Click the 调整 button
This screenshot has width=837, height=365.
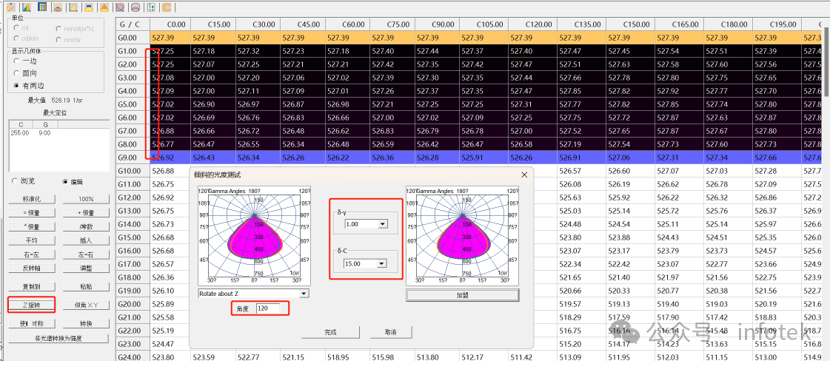[85, 268]
